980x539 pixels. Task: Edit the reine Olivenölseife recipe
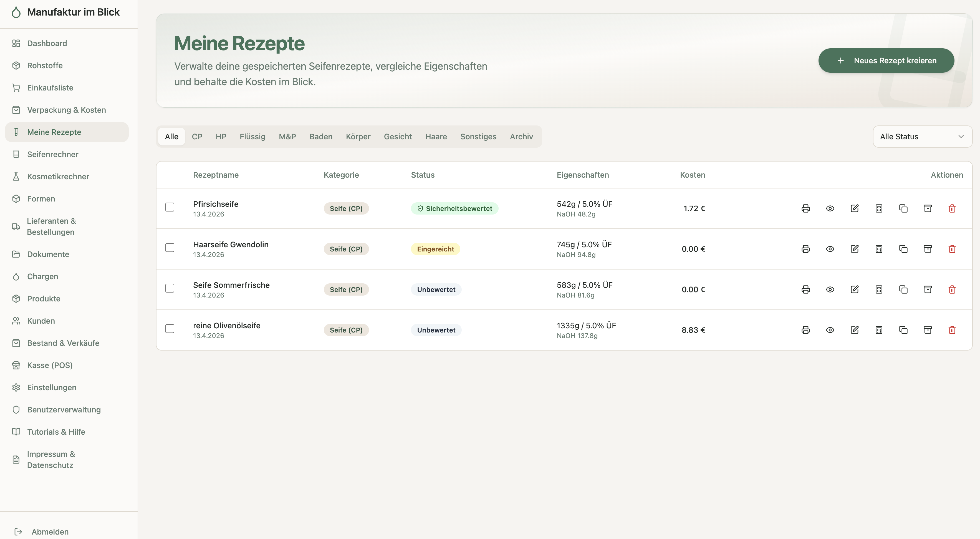[x=855, y=330]
